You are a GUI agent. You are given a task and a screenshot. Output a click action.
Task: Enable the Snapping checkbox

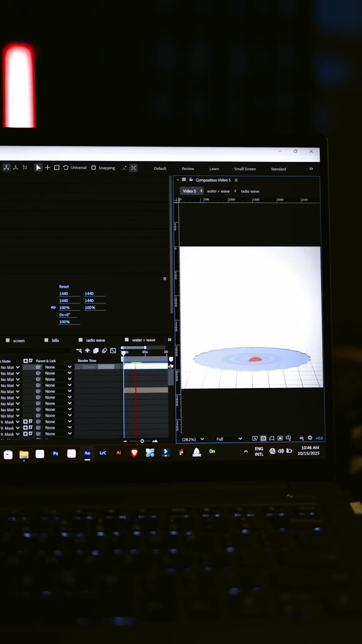(x=94, y=168)
